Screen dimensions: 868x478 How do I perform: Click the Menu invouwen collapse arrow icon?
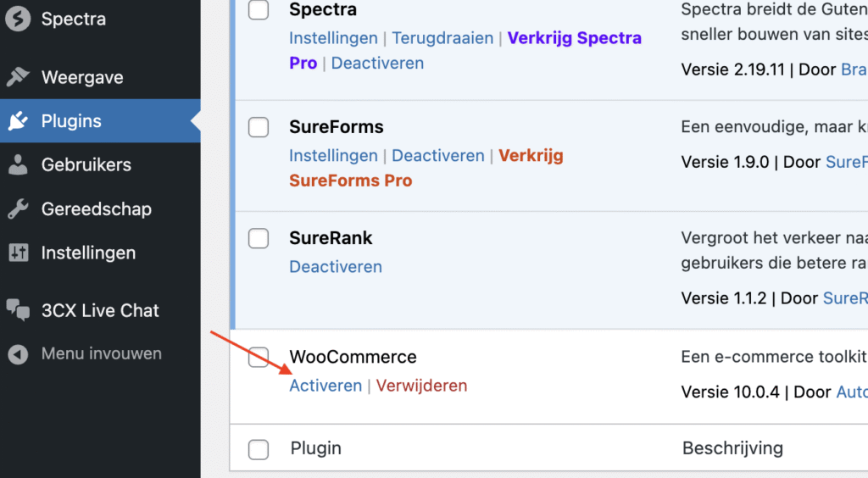(18, 354)
